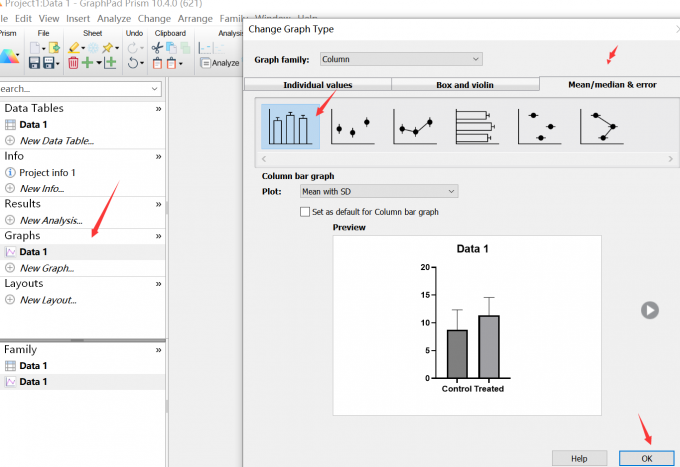Click the New Graph... link
The width and height of the screenshot is (680, 467).
pyautogui.click(x=47, y=268)
